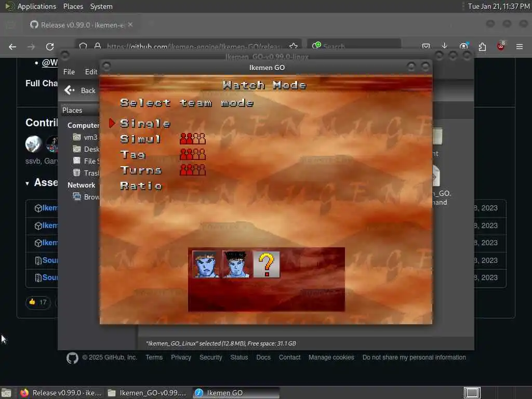The height and width of the screenshot is (399, 532).
Task: Open the file manager File menu
Action: tap(69, 72)
